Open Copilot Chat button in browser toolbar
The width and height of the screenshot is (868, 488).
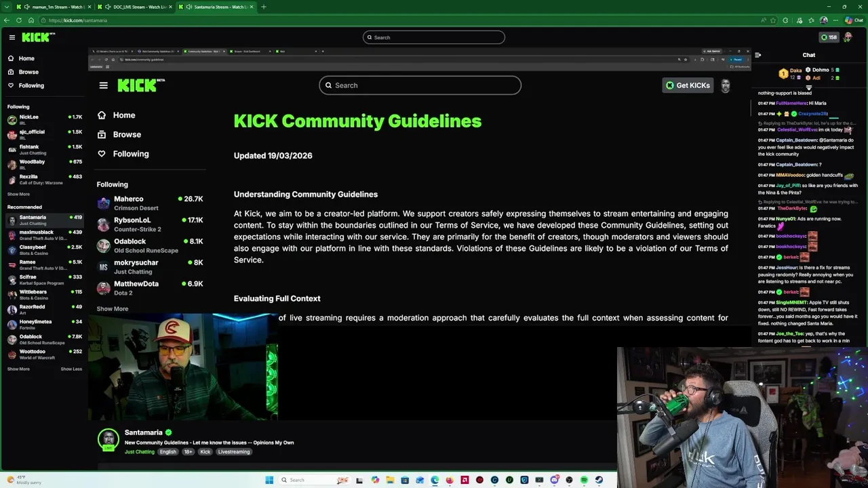tap(853, 20)
